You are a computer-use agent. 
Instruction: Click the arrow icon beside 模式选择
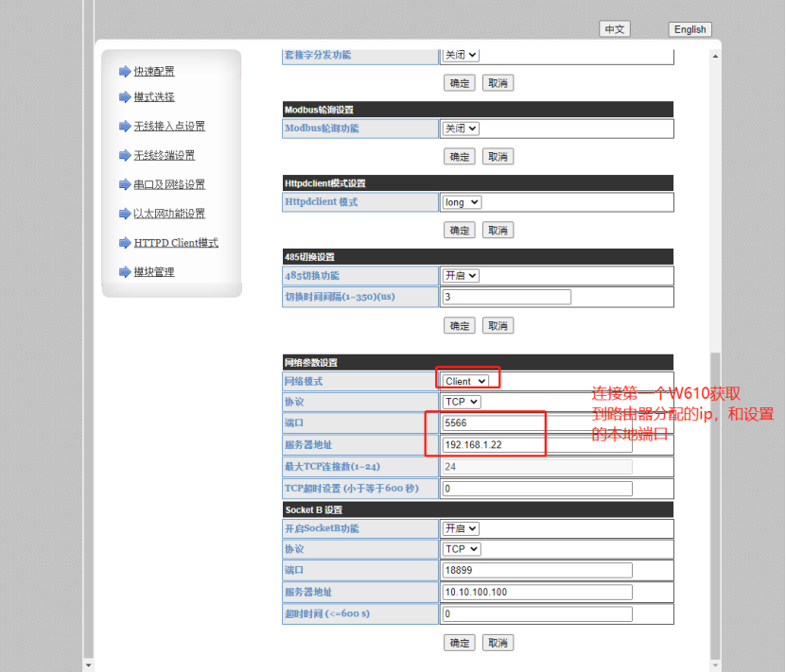pos(125,97)
